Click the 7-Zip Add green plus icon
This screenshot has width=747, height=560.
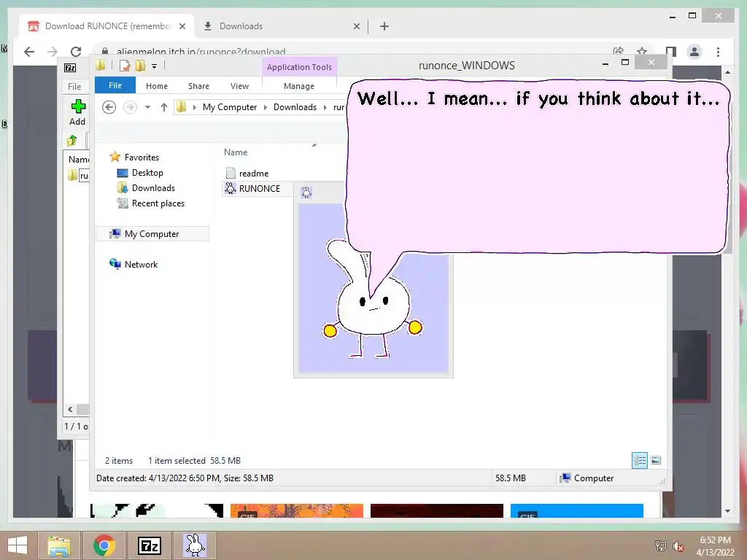click(77, 107)
